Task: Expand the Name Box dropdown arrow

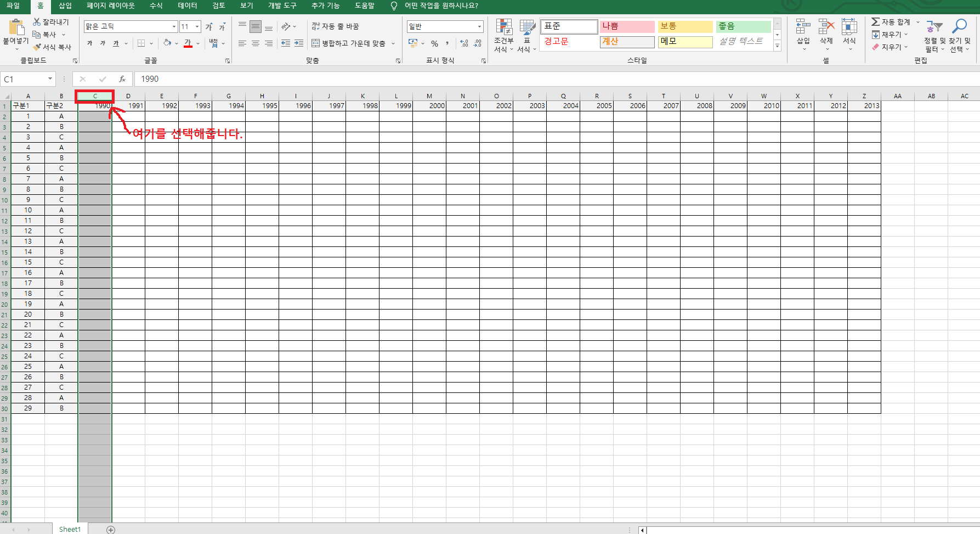Action: (x=50, y=79)
